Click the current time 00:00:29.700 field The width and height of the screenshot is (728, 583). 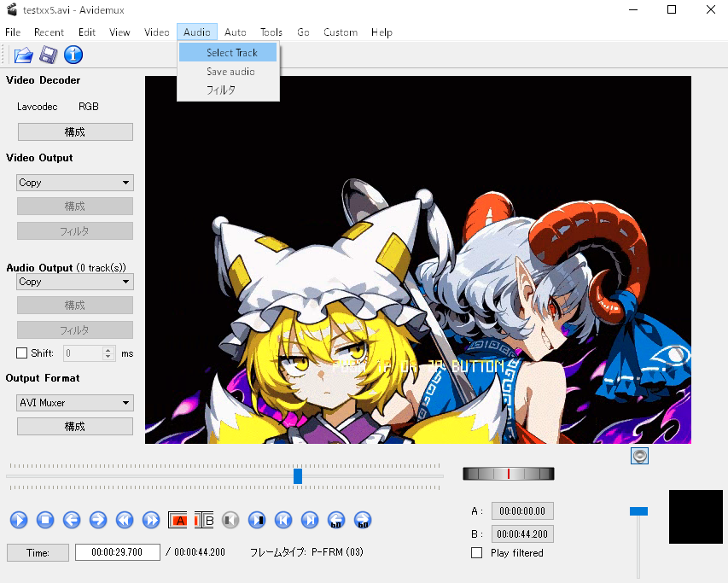click(x=118, y=552)
